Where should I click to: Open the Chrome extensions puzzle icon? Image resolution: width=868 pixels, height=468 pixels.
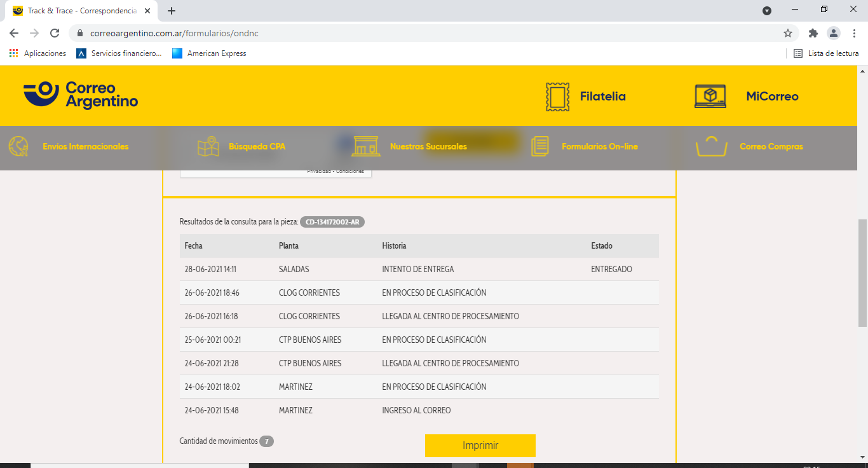click(813, 33)
